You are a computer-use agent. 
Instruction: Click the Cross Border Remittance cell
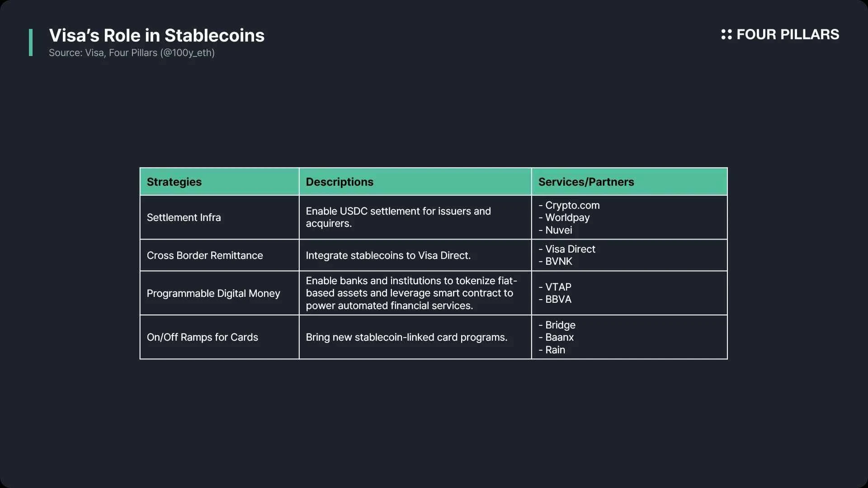[204, 255]
